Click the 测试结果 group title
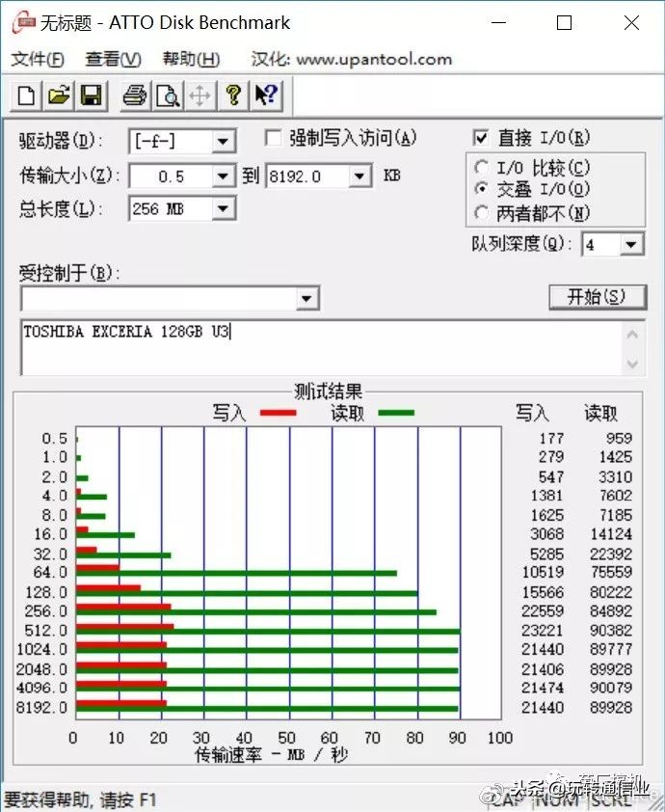Viewport: 665px width, 812px height. [x=328, y=391]
